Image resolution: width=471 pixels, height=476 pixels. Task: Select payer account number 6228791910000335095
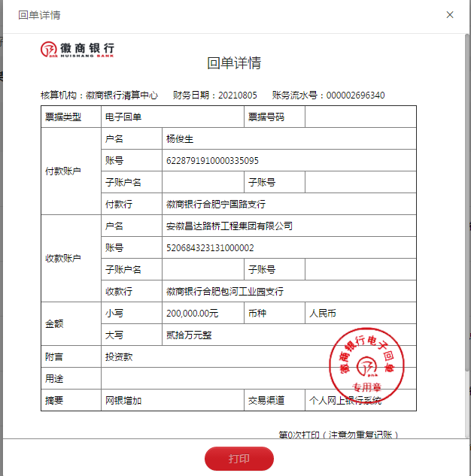click(x=212, y=161)
